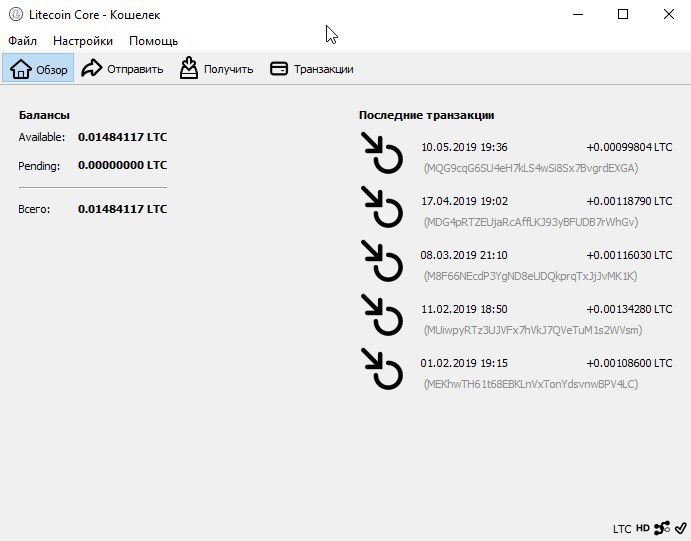691x541 pixels.
Task: Click address MQG9cqG6SU4eH7kLS4wSi8Sx7BvgrdEXGA
Action: 531,168
